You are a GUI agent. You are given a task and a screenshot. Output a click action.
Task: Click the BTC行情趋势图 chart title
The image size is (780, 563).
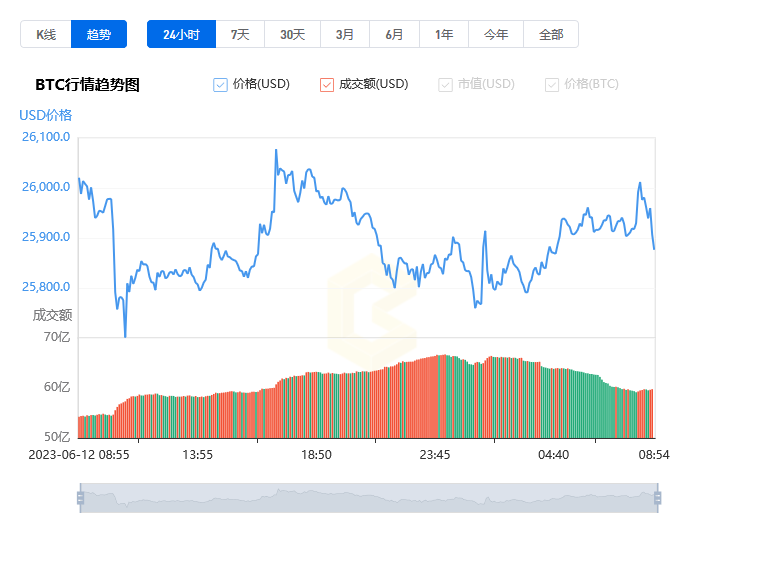pos(87,85)
